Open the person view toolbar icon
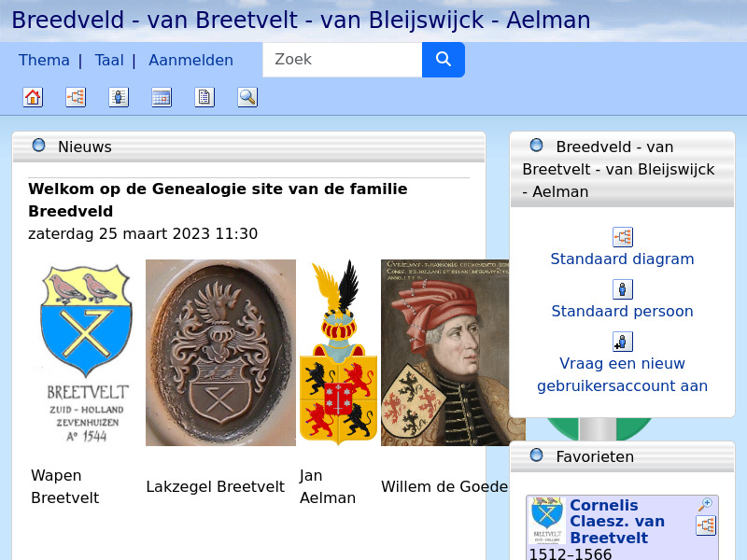Screen dimensions: 747x560 (x=119, y=96)
